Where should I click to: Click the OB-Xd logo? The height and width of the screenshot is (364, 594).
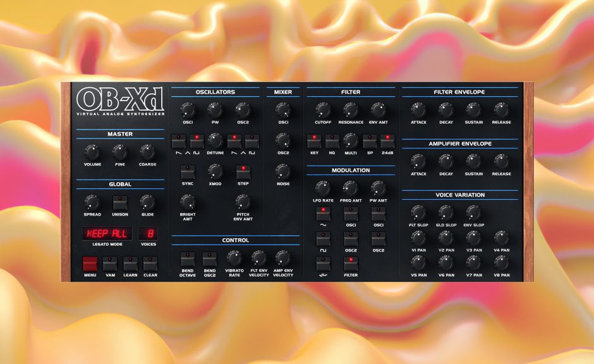120,99
